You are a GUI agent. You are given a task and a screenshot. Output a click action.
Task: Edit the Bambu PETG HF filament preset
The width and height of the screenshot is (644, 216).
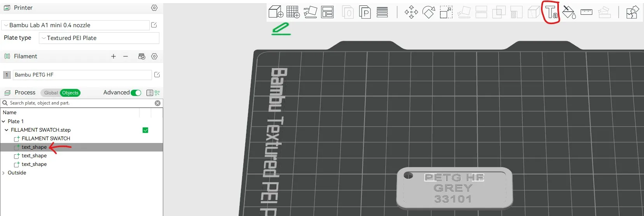157,75
